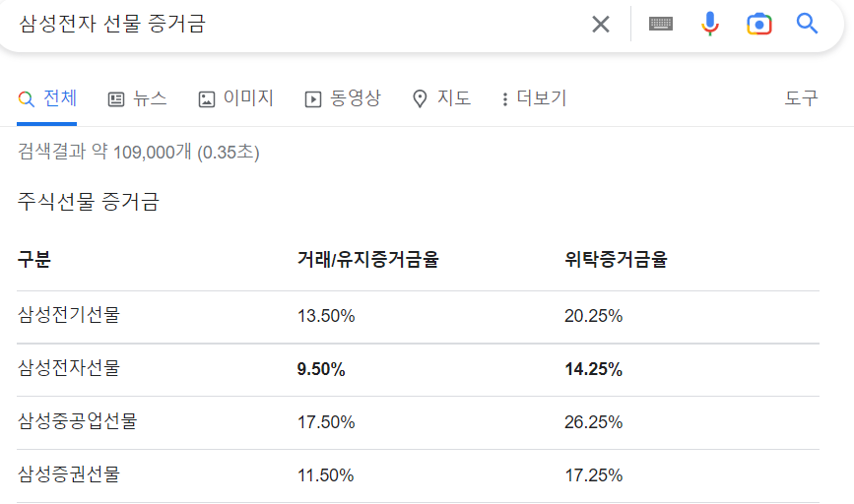Switch to the 이미지 tab
The width and height of the screenshot is (854, 504).
[x=248, y=98]
